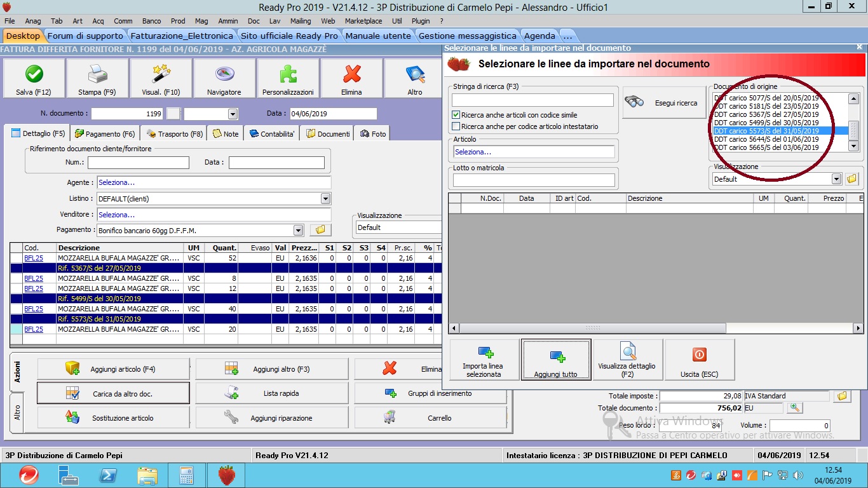The width and height of the screenshot is (868, 488).
Task: Switch to vertical Altro side tab
Action: 17,412
